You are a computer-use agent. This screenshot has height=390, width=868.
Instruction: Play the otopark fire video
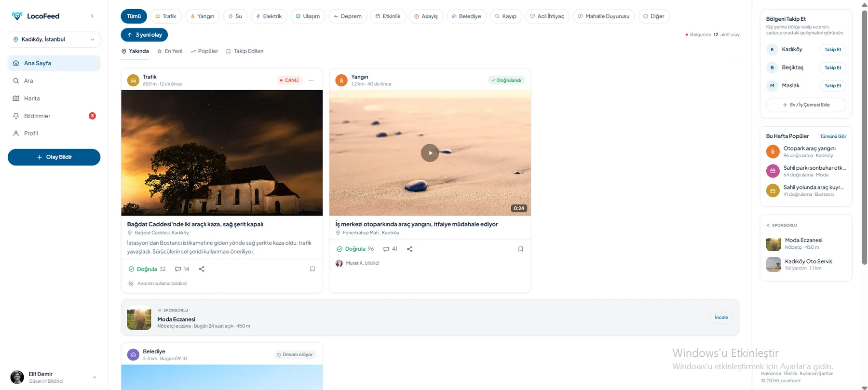pyautogui.click(x=430, y=153)
